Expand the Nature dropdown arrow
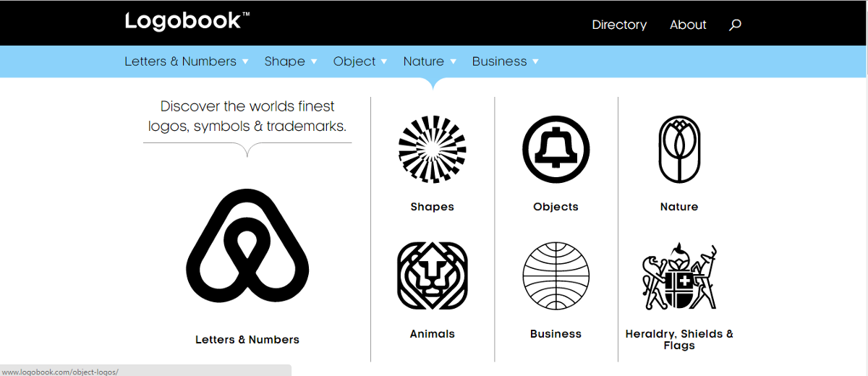 [x=454, y=61]
